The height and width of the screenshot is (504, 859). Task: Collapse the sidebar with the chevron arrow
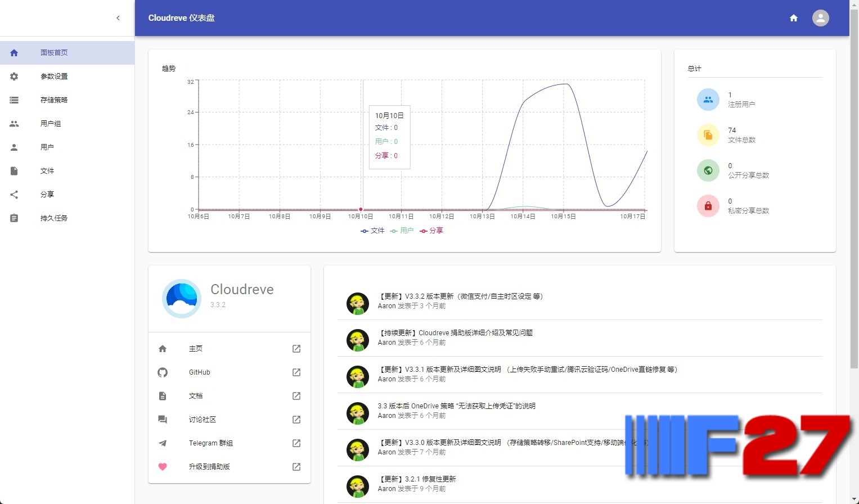click(x=118, y=18)
